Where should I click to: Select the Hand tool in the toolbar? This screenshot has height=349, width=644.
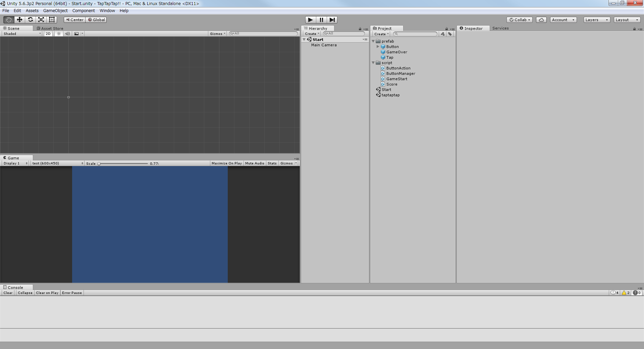(9, 20)
